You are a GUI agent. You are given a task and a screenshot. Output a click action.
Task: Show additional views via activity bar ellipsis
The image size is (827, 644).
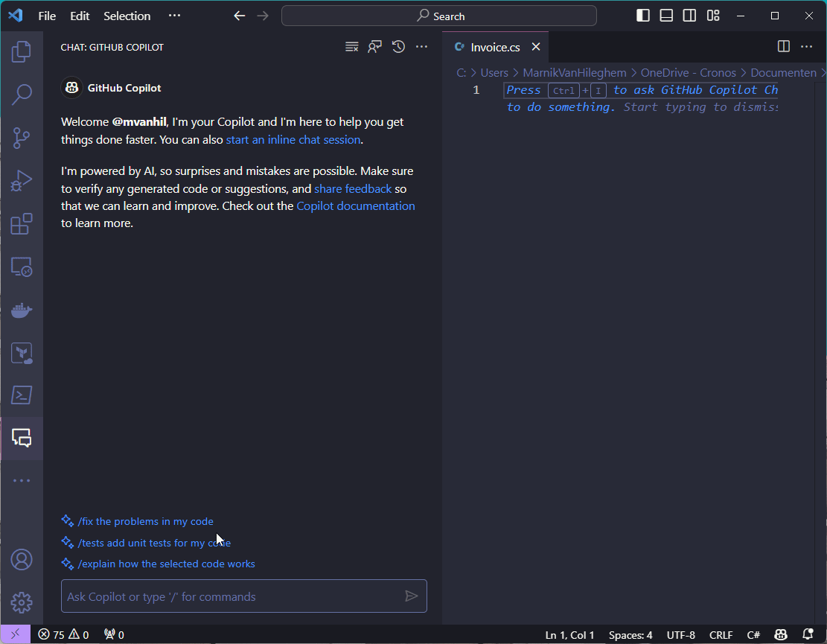click(x=22, y=480)
